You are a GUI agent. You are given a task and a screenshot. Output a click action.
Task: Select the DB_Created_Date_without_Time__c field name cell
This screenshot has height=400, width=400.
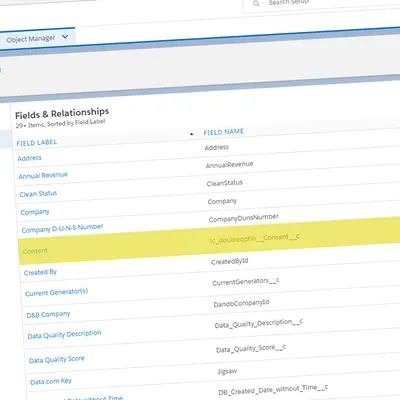[273, 390]
